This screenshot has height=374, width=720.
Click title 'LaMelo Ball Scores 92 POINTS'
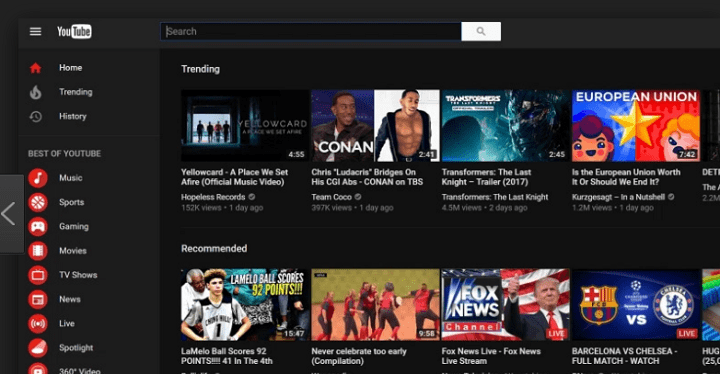click(x=227, y=356)
